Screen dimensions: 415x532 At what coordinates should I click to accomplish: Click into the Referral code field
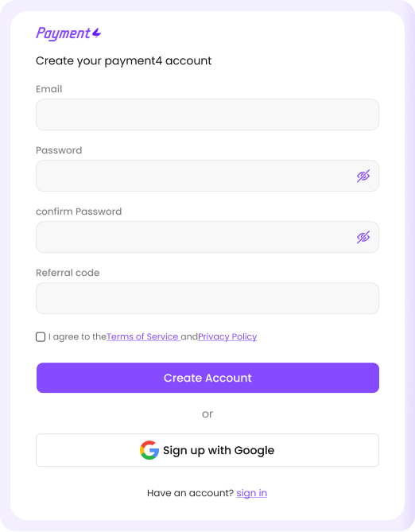point(207,298)
